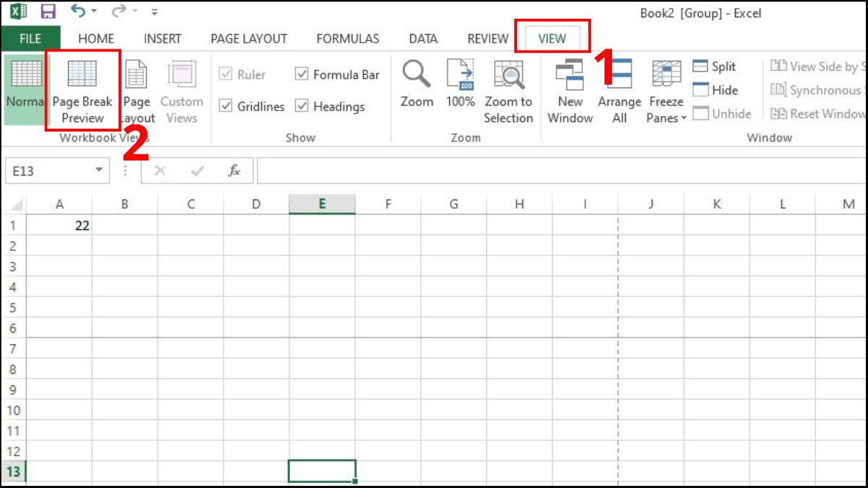Open the Customize Quick Access Toolbar dropdown

coord(153,12)
